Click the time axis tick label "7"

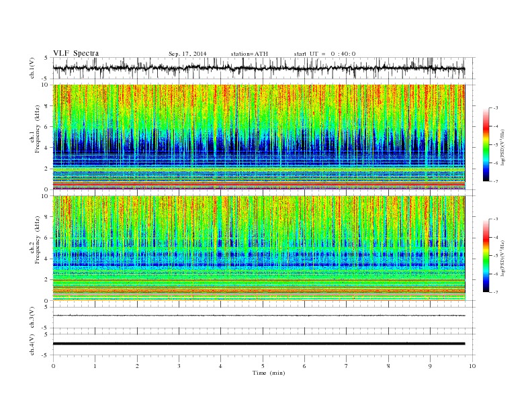(347, 366)
